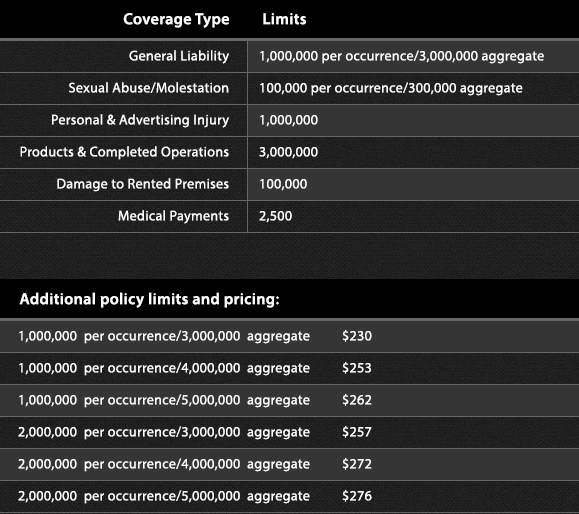Select 1,000,000 per occurrence/5,000,000 aggregate row
579x514 pixels.
point(290,400)
